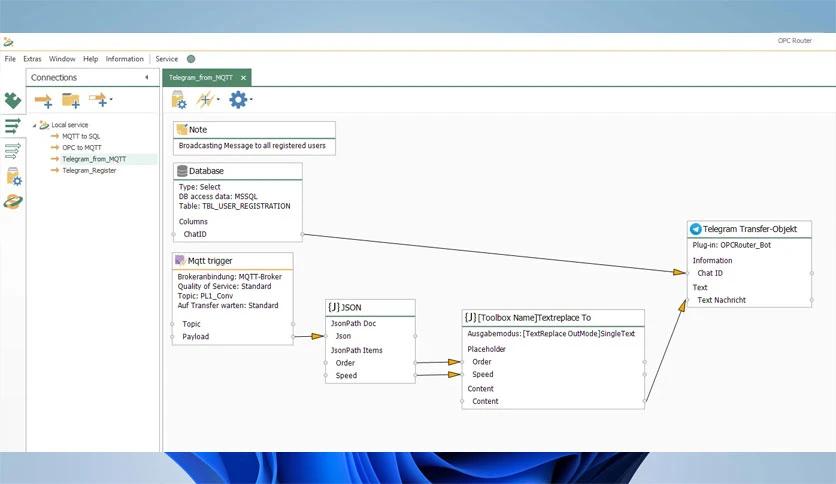
Task: Select the Mqtt trigger block header
Action: point(210,261)
